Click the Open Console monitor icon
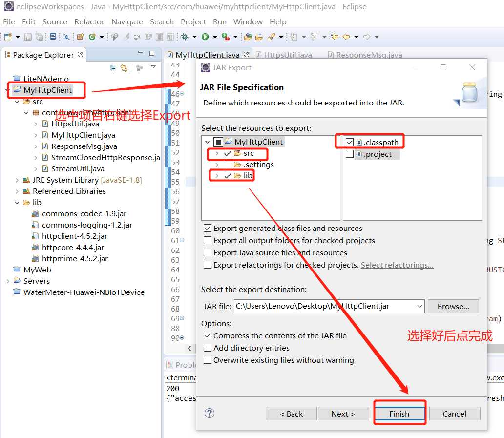This screenshot has width=504, height=438. (x=53, y=37)
